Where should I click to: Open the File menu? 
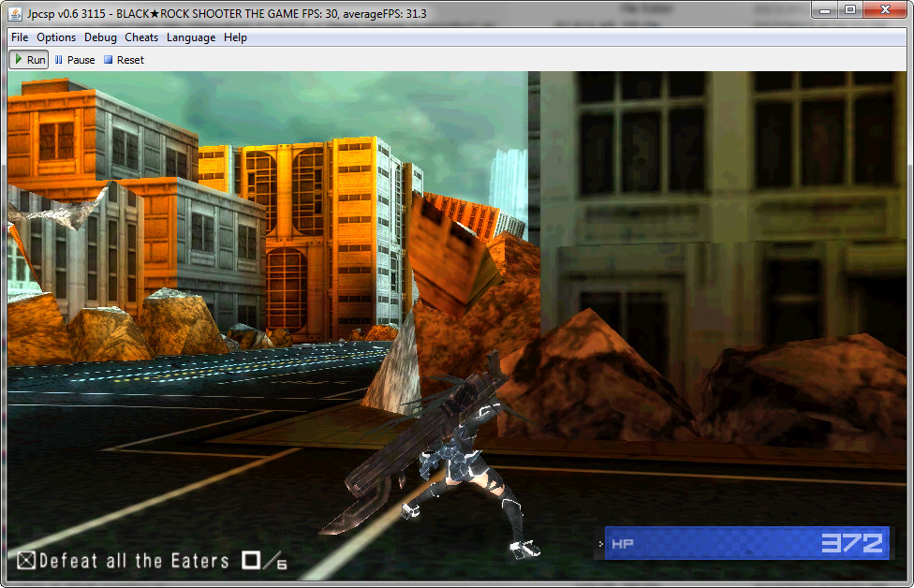coord(20,37)
